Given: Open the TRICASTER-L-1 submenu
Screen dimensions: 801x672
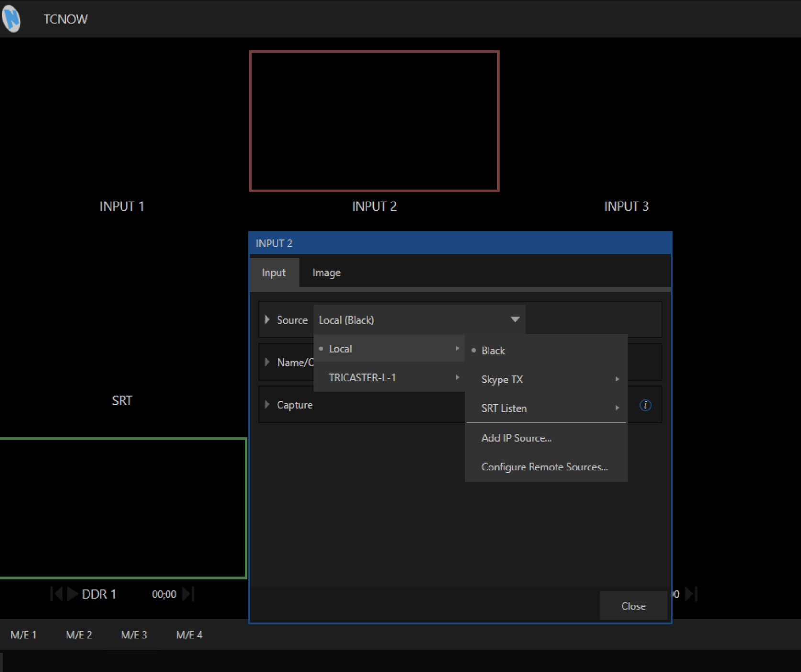Looking at the screenshot, I should tap(389, 378).
